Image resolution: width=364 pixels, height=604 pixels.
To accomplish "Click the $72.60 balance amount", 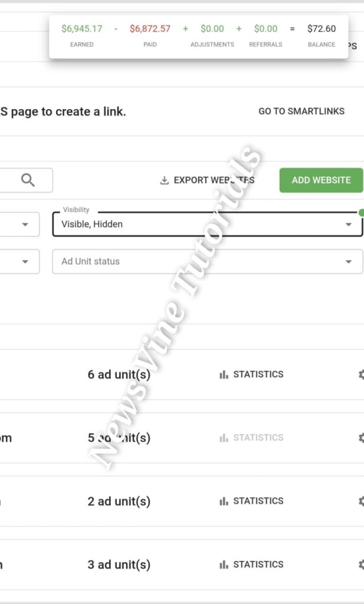I will (x=322, y=28).
